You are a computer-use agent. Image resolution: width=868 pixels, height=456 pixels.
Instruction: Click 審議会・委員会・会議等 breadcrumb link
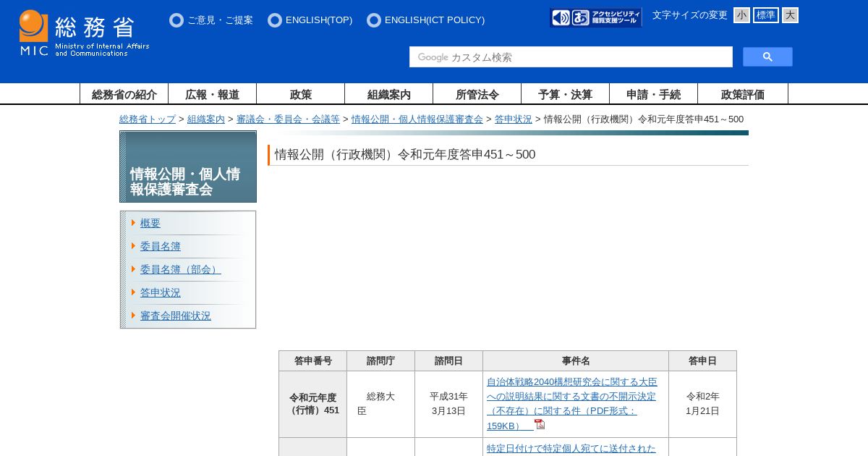click(x=288, y=119)
